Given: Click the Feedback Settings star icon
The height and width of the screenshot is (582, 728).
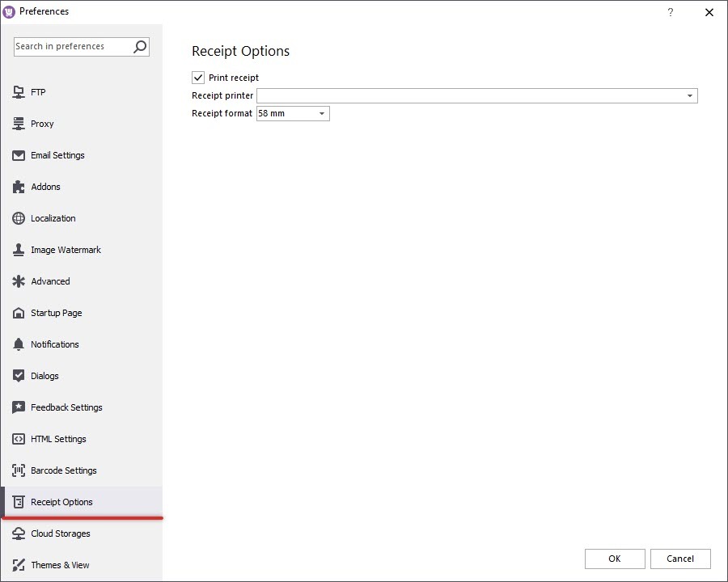Looking at the screenshot, I should [19, 407].
